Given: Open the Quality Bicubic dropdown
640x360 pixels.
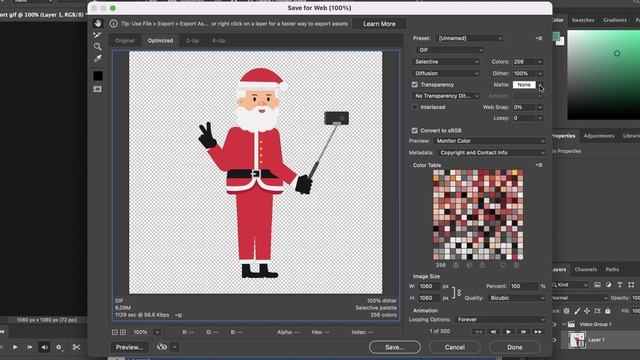Looking at the screenshot, I should [517, 298].
